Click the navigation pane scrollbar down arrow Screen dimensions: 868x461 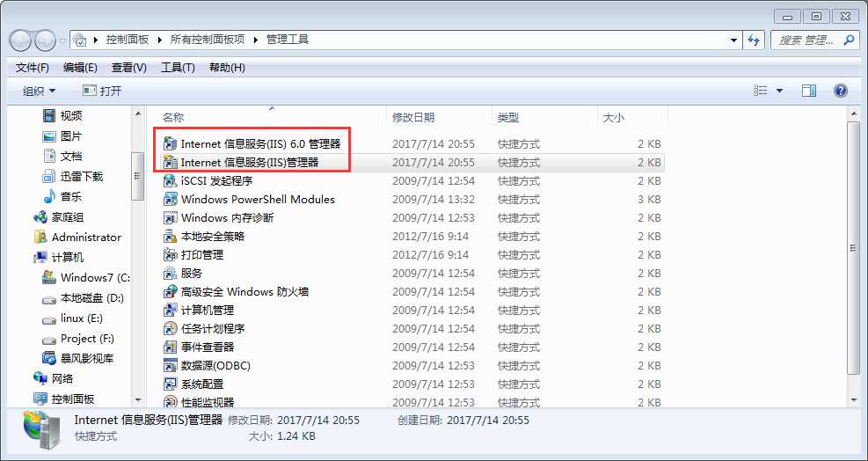pyautogui.click(x=138, y=400)
